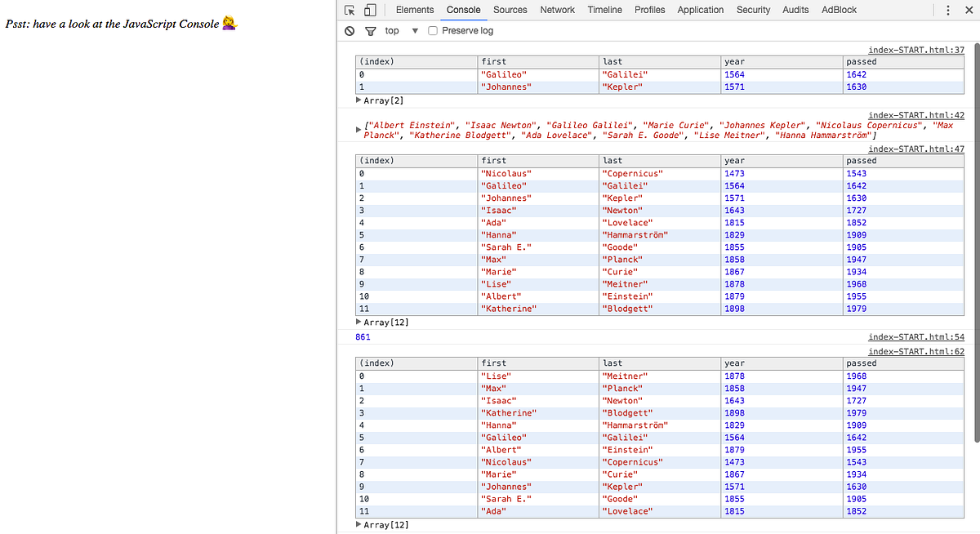Switch to the Sources tab
The height and width of the screenshot is (534, 980).
click(510, 10)
